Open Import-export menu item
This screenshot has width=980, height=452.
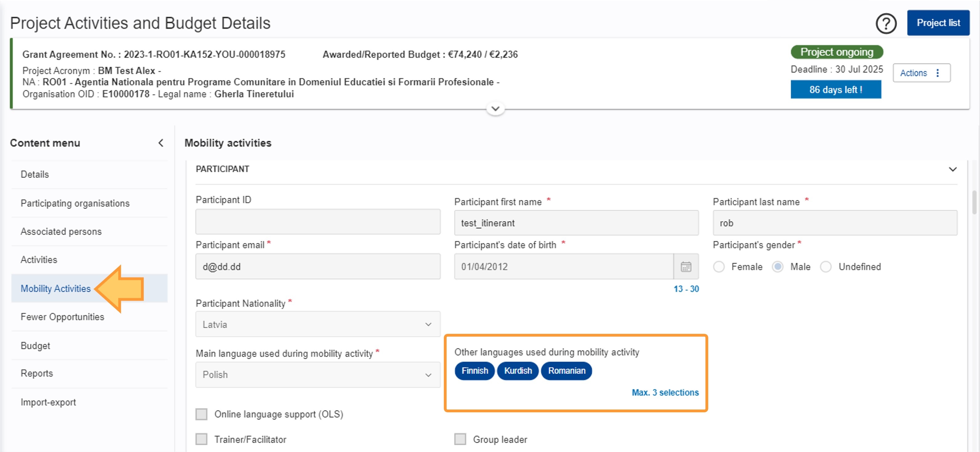tap(89, 402)
